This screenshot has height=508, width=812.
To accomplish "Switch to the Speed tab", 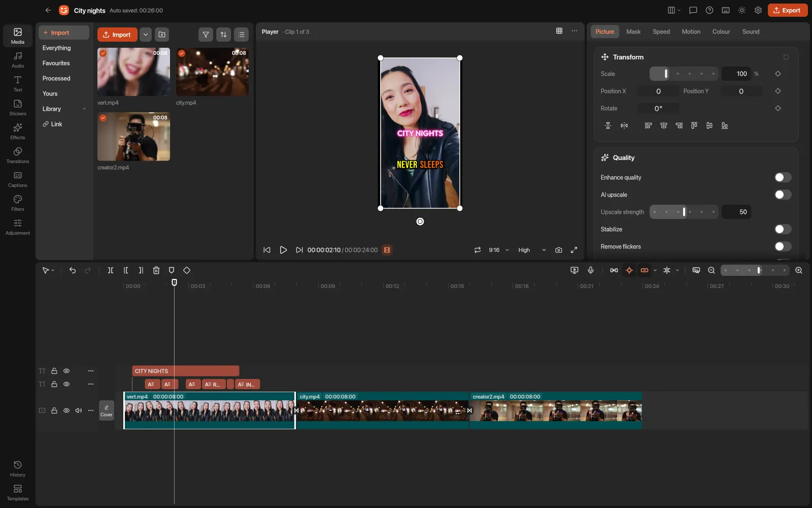I will click(x=661, y=31).
